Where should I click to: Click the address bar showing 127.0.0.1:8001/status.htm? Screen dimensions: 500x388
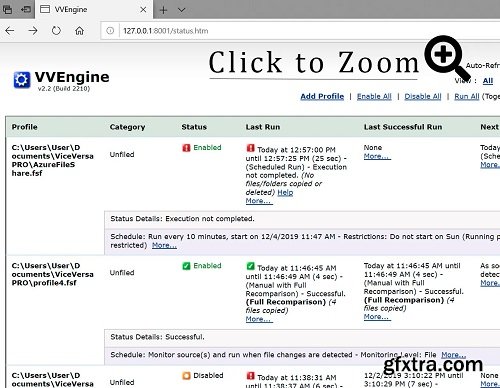tap(300, 31)
